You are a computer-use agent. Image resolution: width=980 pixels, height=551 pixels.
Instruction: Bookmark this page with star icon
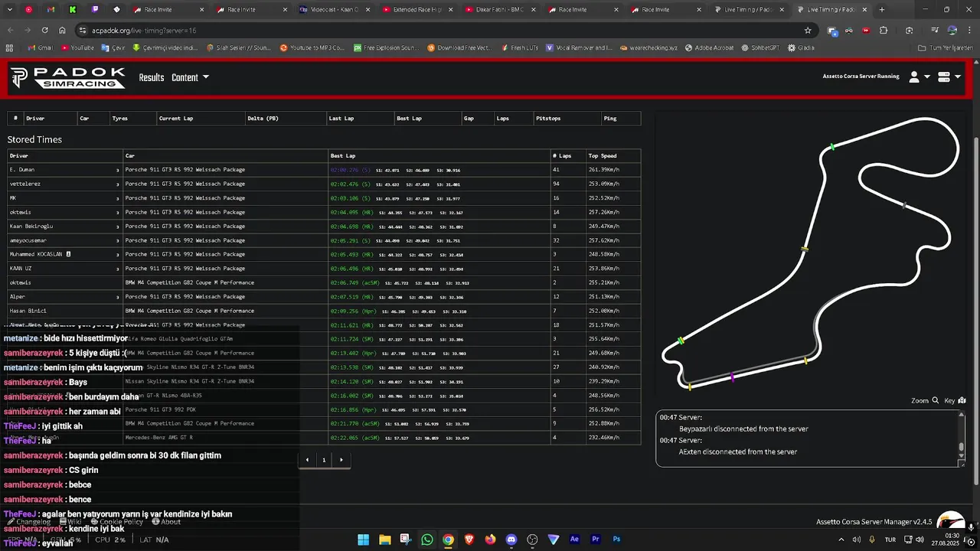[808, 30]
